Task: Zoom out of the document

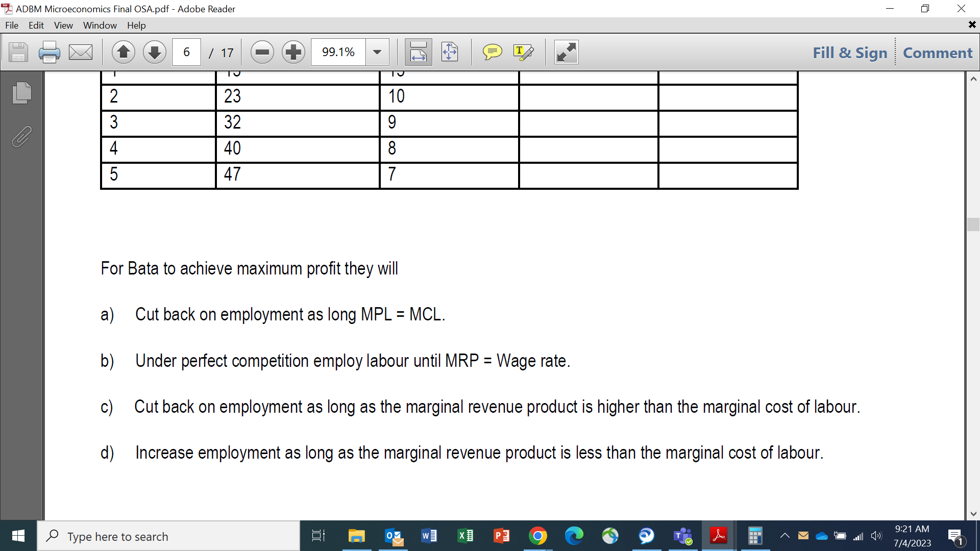Action: coord(262,52)
